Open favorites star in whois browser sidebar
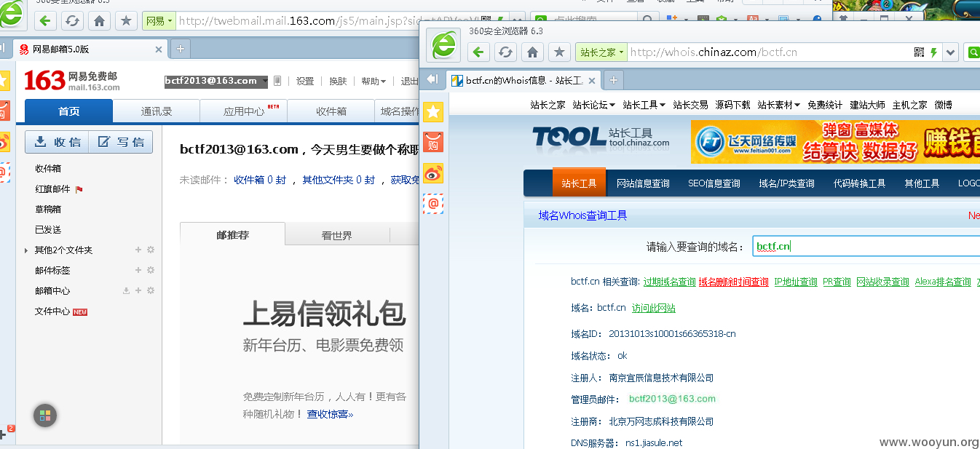Image resolution: width=980 pixels, height=449 pixels. pos(433,111)
